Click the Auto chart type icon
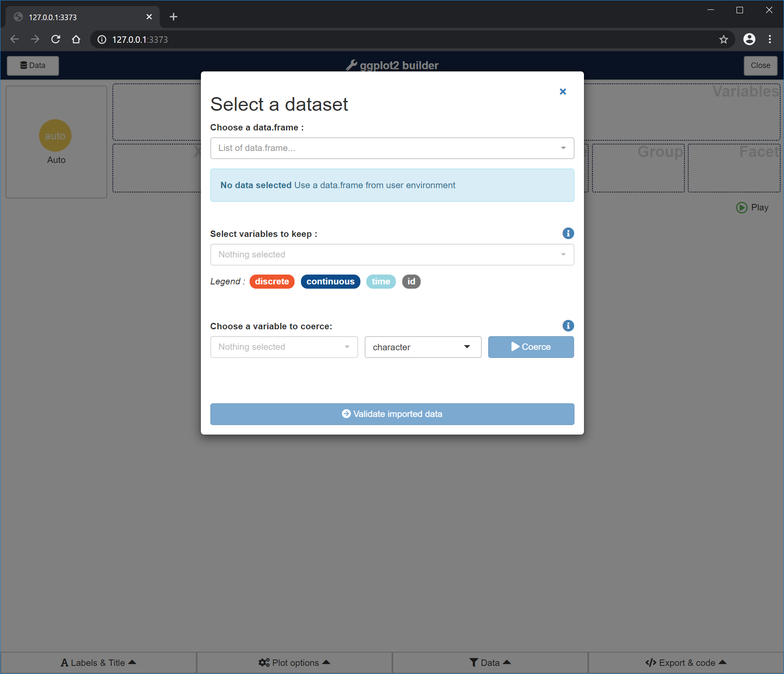The image size is (784, 674). click(x=56, y=136)
